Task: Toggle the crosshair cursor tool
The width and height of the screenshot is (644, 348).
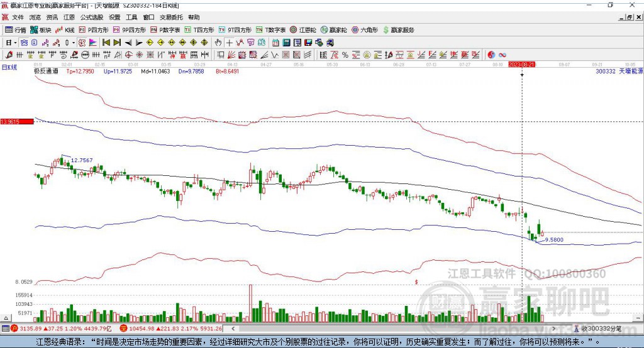Action: point(229,43)
